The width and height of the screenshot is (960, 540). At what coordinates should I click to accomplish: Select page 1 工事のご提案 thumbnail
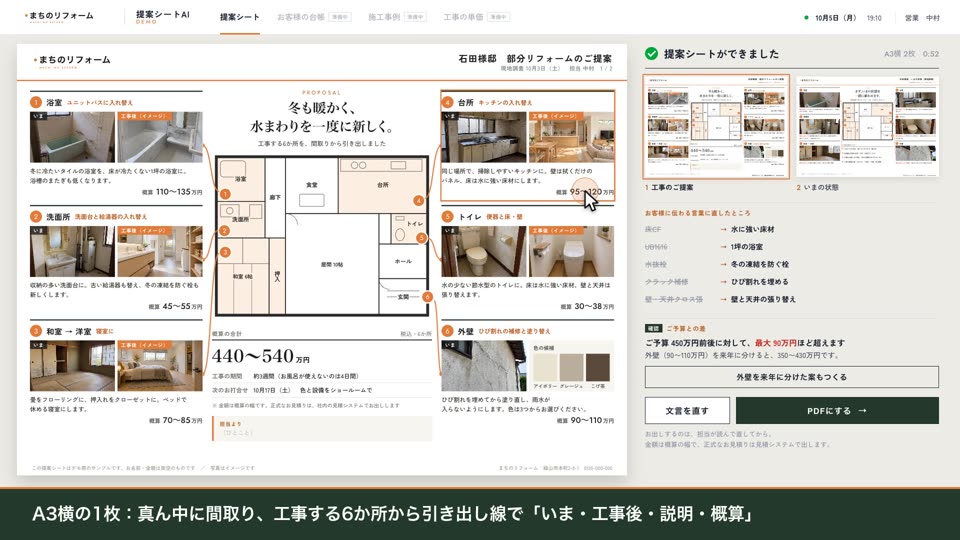coord(716,127)
